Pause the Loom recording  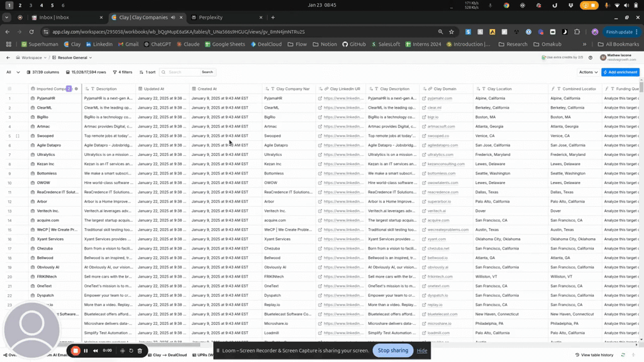(x=86, y=351)
